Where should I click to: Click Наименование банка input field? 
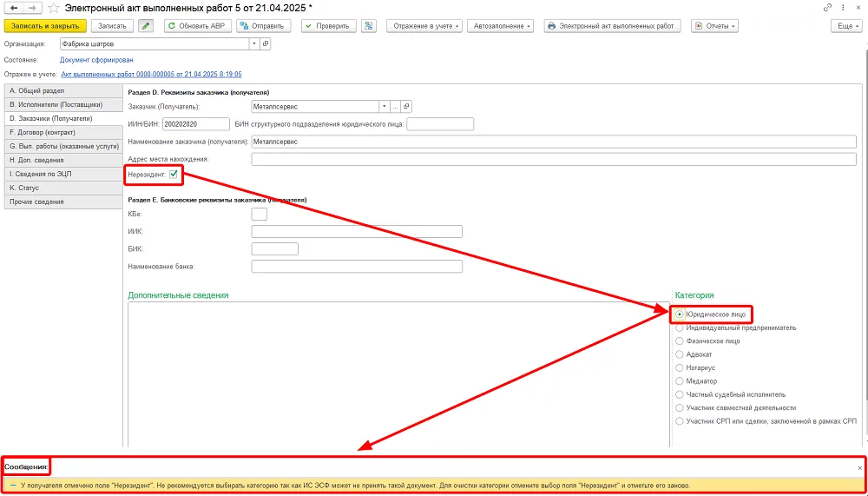coord(357,267)
